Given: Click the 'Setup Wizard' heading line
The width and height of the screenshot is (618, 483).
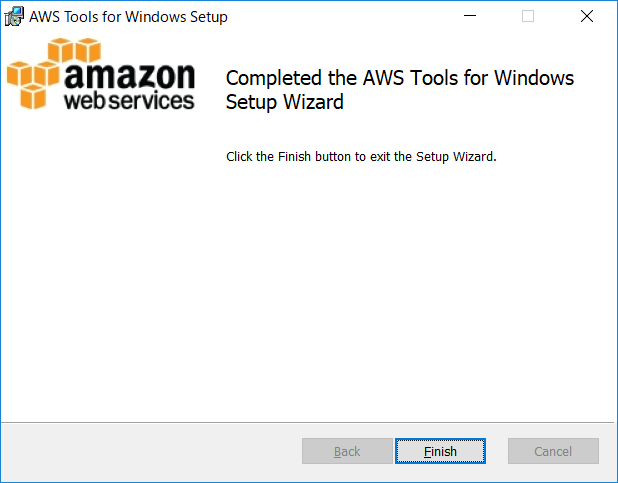Looking at the screenshot, I should point(285,102).
